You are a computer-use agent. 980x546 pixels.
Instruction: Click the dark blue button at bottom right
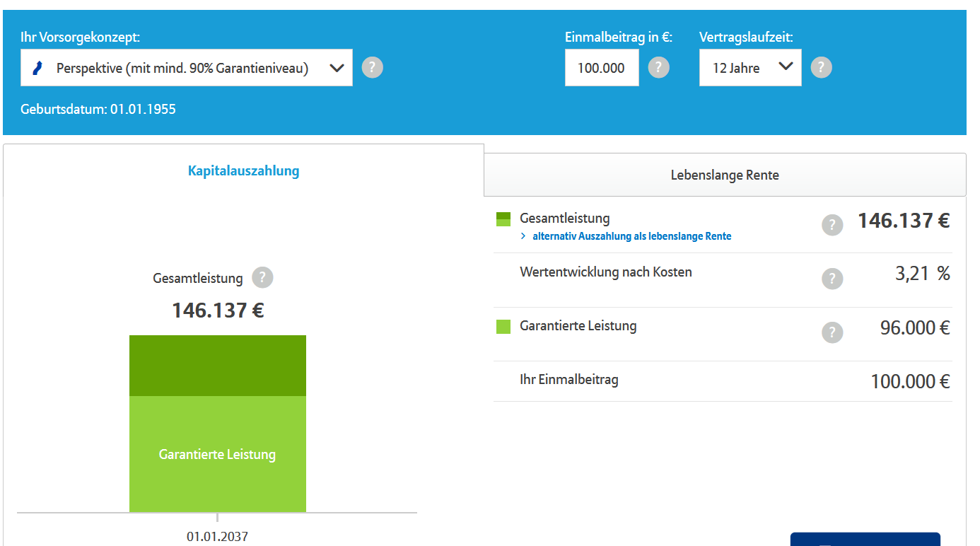coord(865,539)
